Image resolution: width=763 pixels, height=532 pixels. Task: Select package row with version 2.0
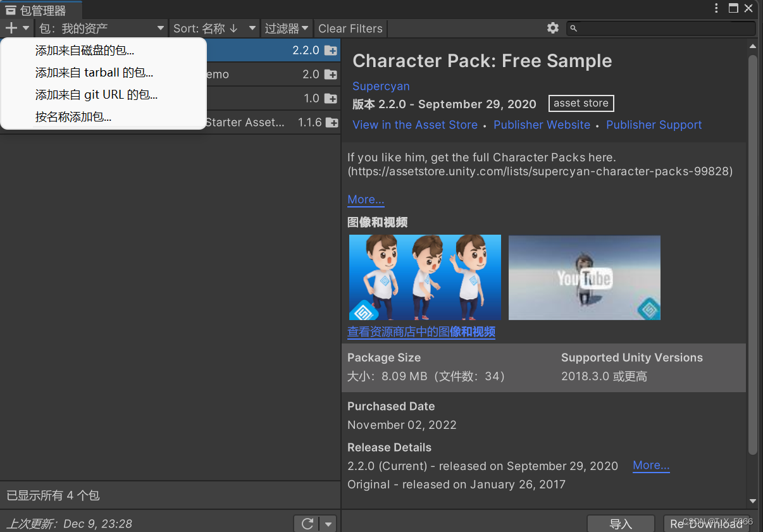tap(273, 75)
